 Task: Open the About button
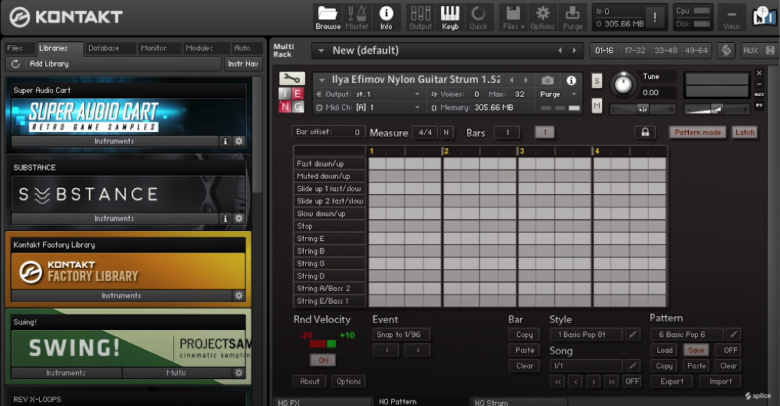coord(309,382)
